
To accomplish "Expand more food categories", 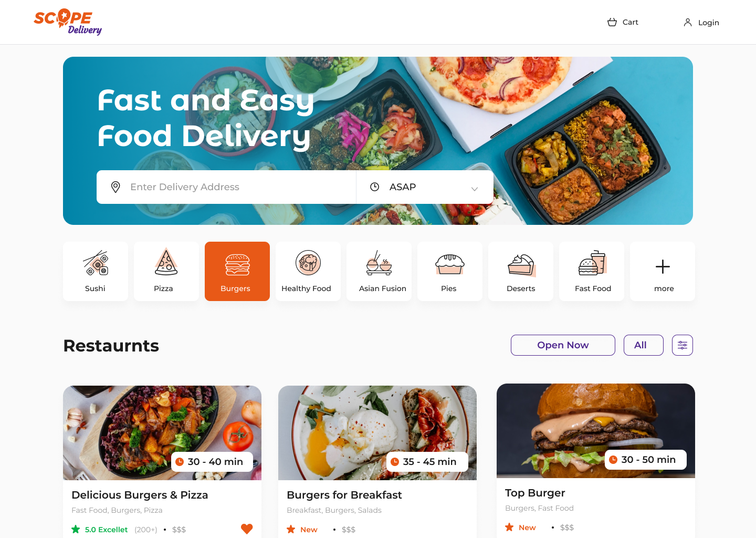I will [x=663, y=271].
